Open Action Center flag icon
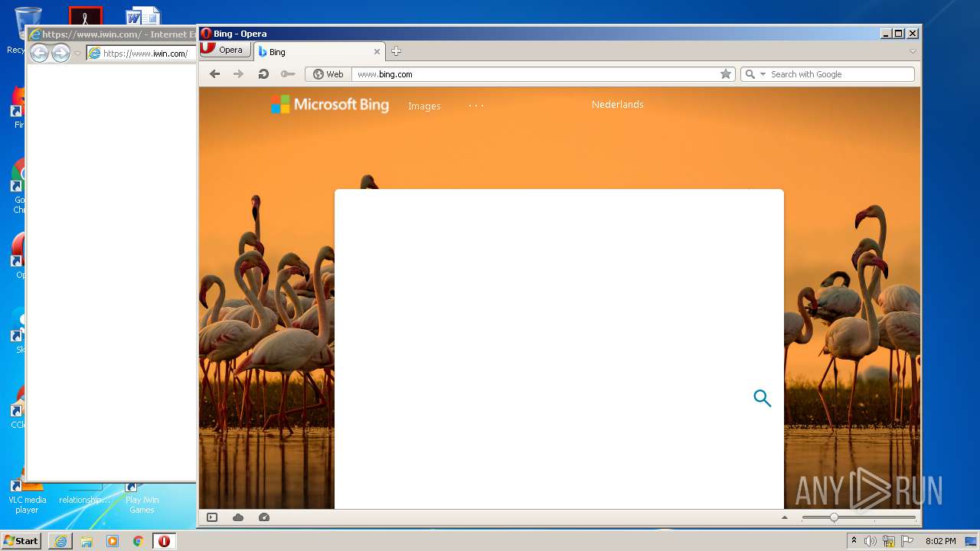This screenshot has height=551, width=980. [x=907, y=541]
